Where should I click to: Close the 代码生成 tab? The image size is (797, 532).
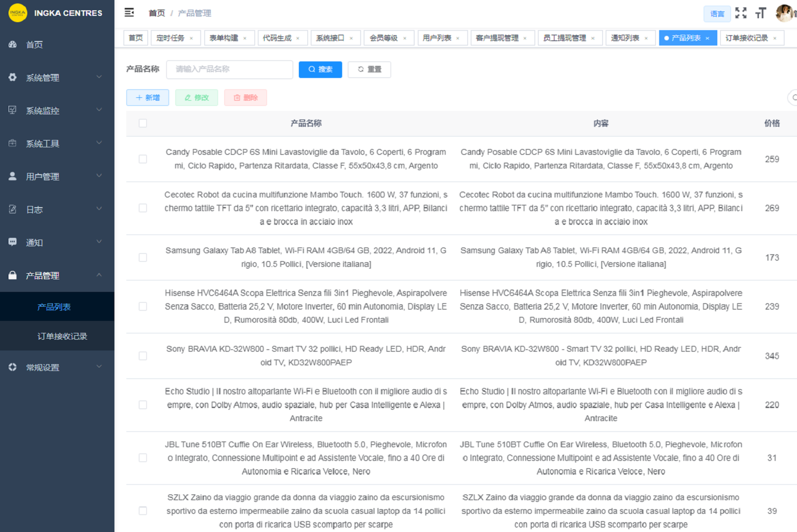298,38
